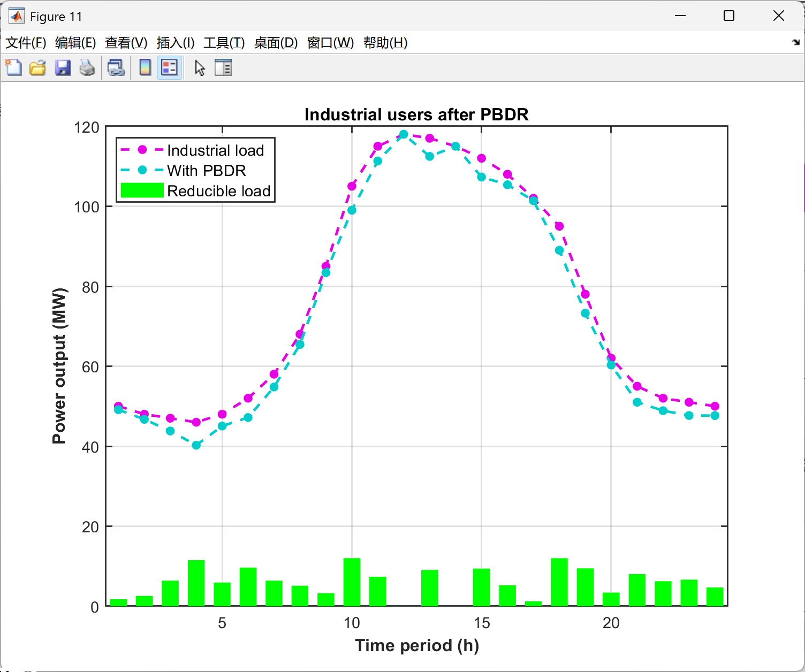Screen dimensions: 805x672
Task: Minimize the Figure 11 window
Action: [680, 16]
